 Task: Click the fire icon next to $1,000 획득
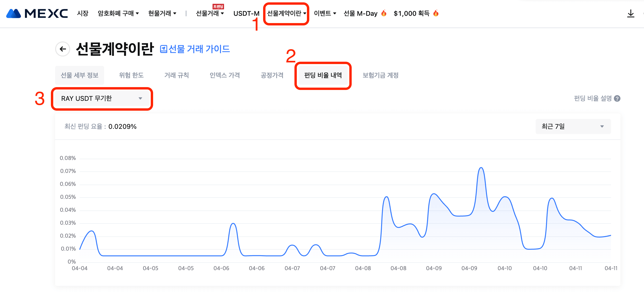[436, 13]
